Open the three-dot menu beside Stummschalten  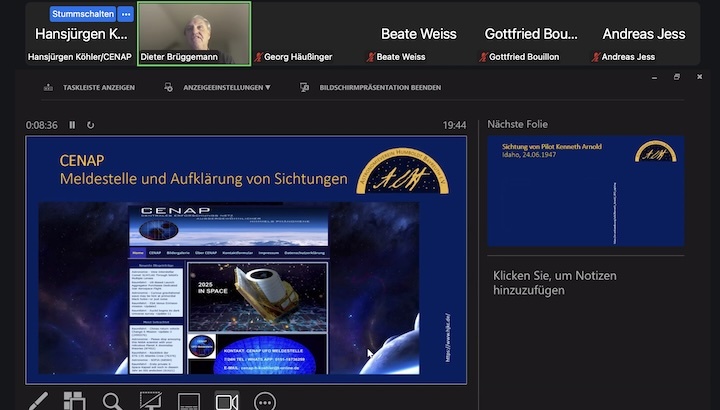125,14
